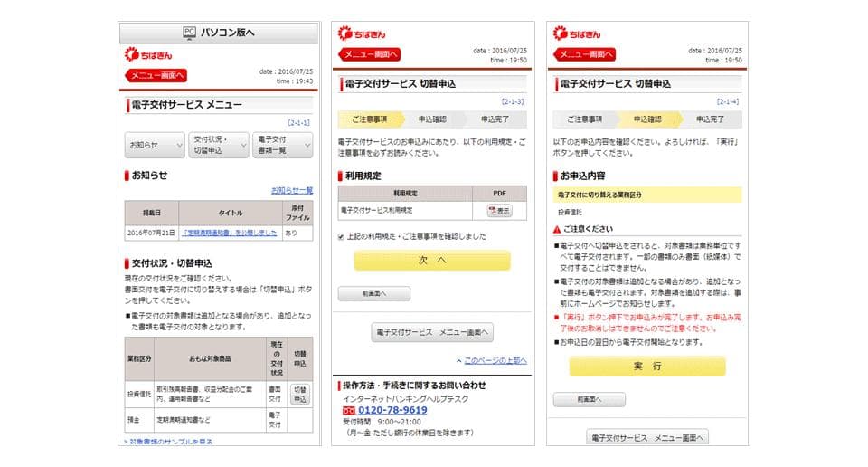
Task: Go back with 前画面へ on middle screen
Action: (373, 293)
